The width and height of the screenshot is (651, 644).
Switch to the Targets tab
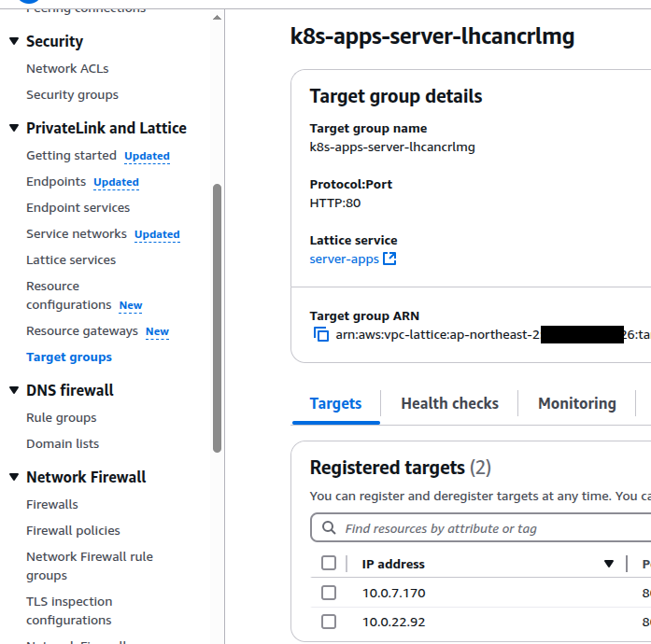(x=335, y=403)
